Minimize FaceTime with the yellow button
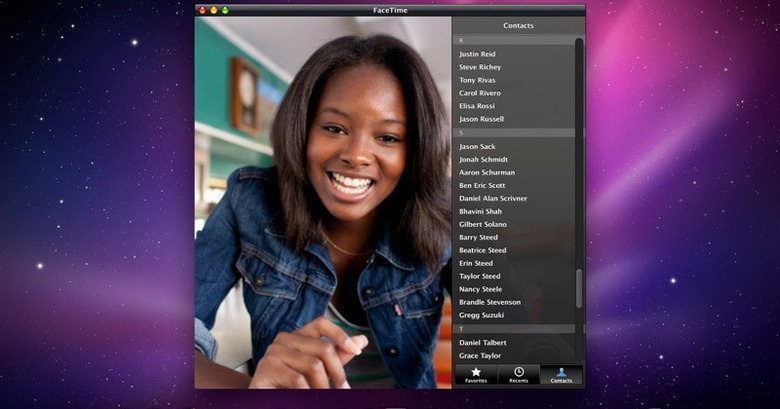 point(214,10)
